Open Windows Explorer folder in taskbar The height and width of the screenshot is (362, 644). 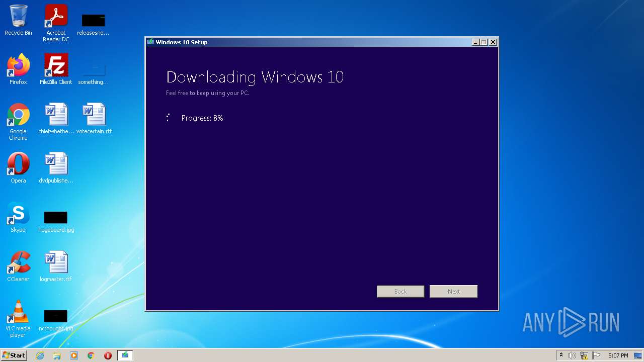pos(57,355)
